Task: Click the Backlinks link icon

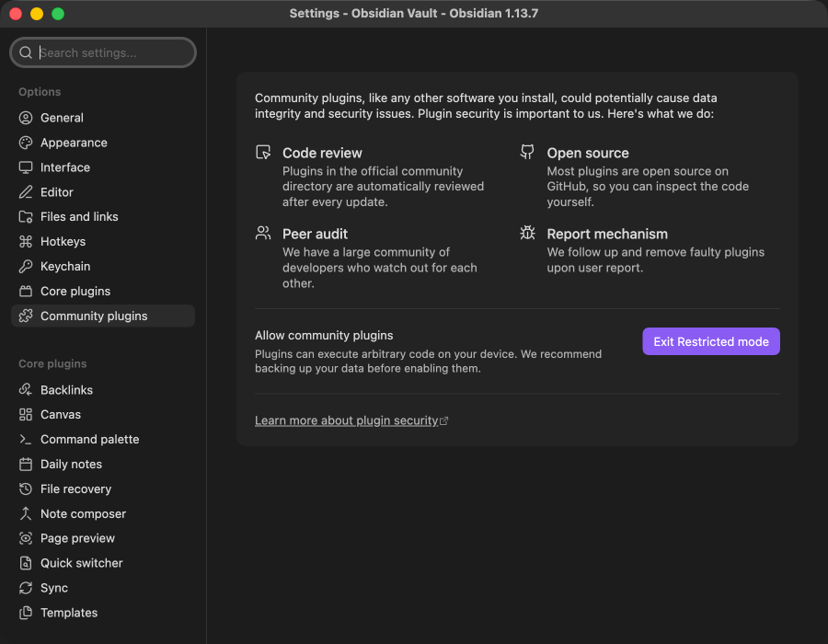Action: point(26,389)
